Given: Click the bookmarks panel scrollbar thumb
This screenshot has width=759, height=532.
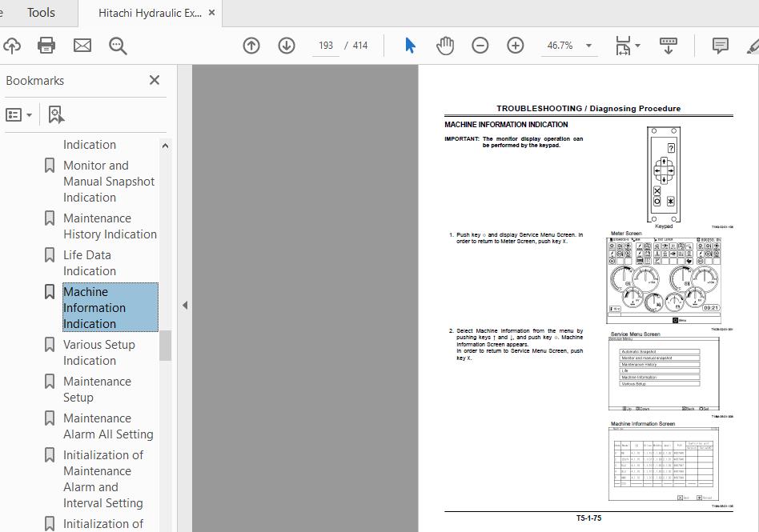Looking at the screenshot, I should point(166,346).
